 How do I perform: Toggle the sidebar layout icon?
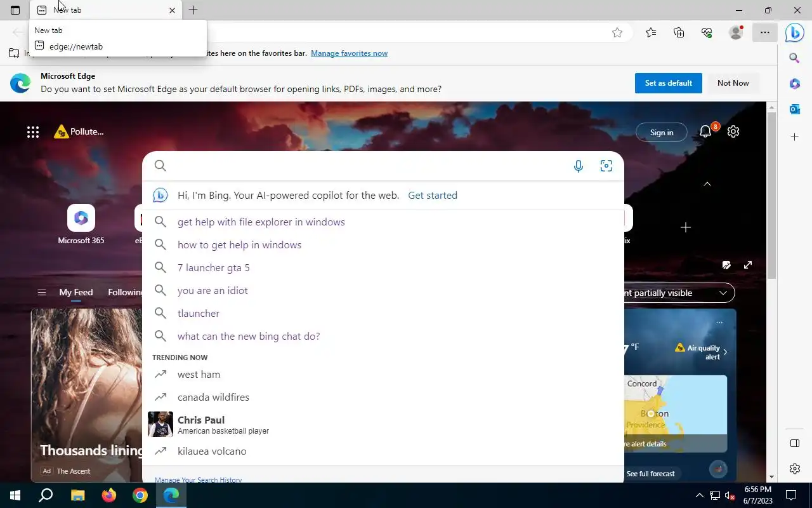(794, 443)
